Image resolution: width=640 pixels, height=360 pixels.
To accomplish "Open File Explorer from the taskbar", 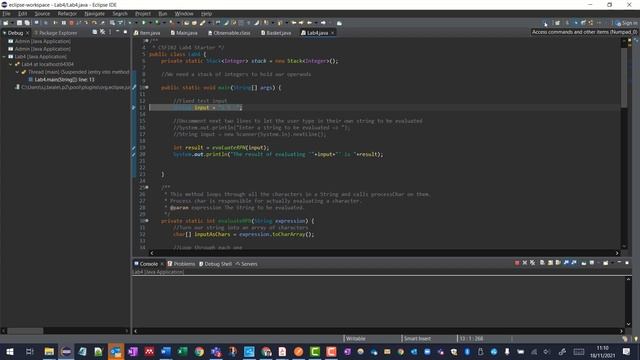I will click(x=49, y=351).
